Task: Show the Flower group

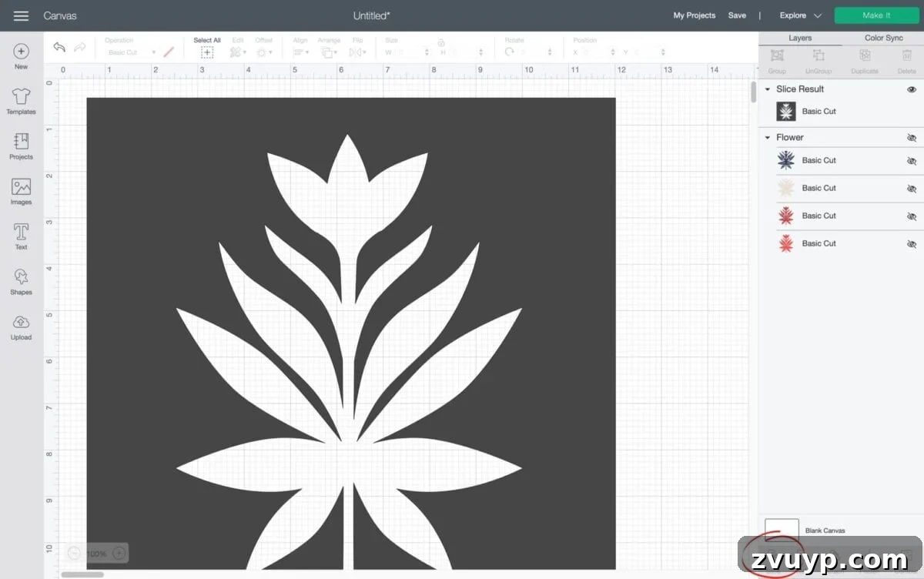Action: tap(912, 138)
